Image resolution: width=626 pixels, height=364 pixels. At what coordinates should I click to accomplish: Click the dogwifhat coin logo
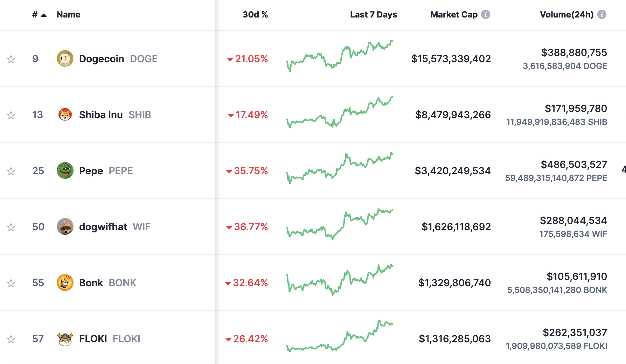click(x=65, y=226)
